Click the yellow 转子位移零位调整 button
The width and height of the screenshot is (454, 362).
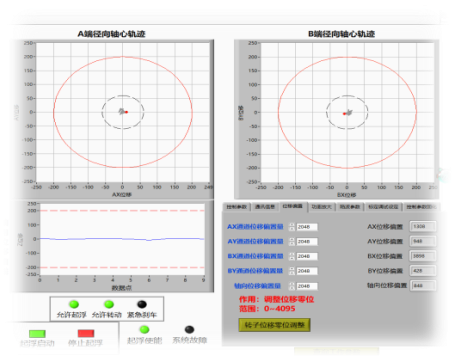[x=274, y=325]
